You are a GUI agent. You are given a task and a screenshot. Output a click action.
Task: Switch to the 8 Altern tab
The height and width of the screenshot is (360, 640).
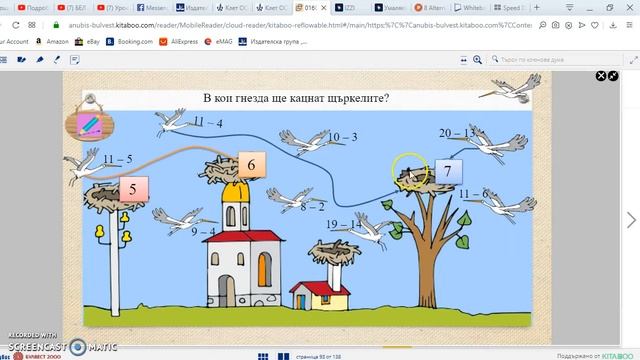pos(430,8)
